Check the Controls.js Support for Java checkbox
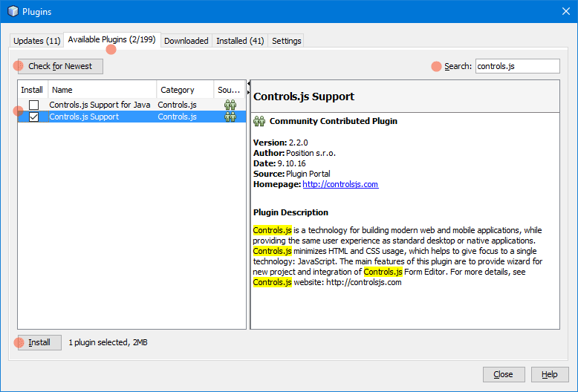Viewport: 578px width, 392px height. [33, 105]
